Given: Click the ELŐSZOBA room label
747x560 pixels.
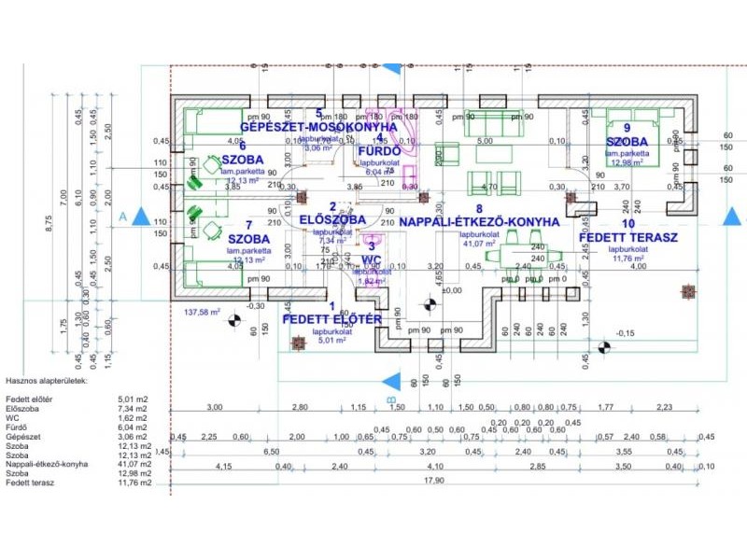Looking at the screenshot, I should [x=332, y=220].
